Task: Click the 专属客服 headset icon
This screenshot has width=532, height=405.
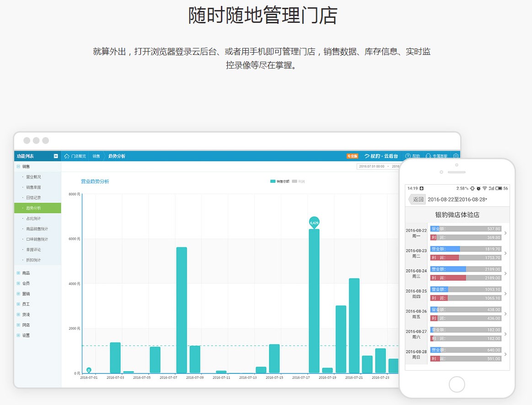Action: tap(428, 156)
